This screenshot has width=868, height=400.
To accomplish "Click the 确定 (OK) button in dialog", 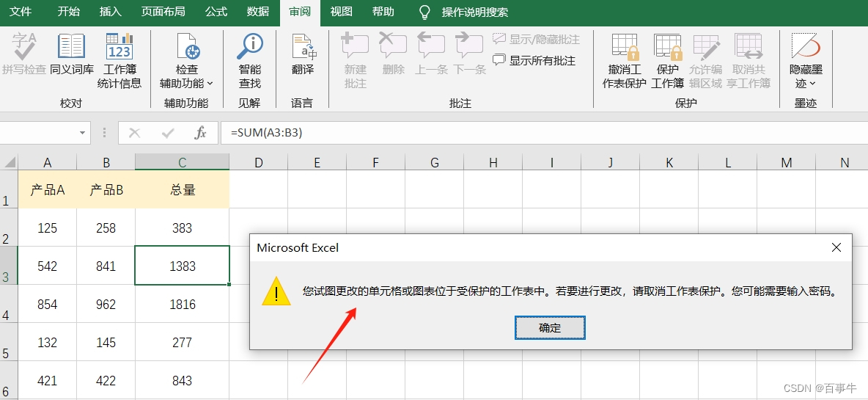I will pos(550,328).
